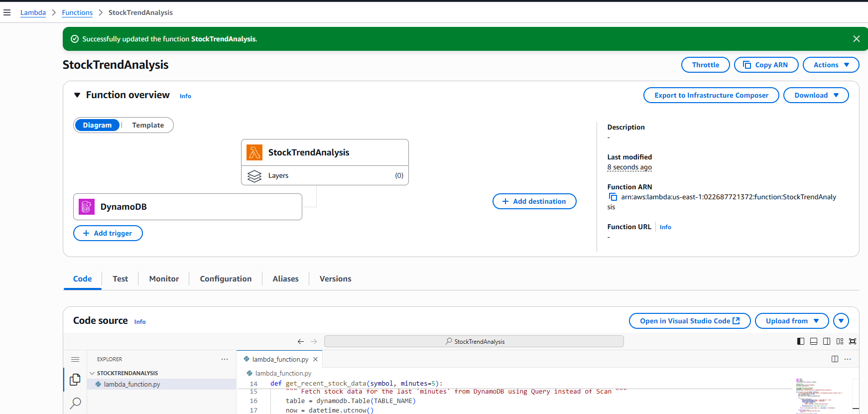Screen dimensions: 868x414
Task: Click the code minimap preview
Action: tap(820, 396)
